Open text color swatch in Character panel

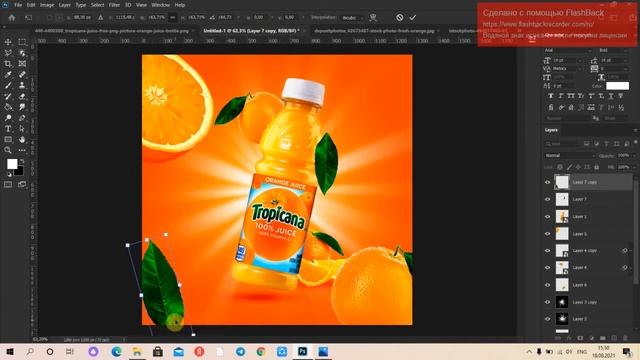[x=617, y=86]
